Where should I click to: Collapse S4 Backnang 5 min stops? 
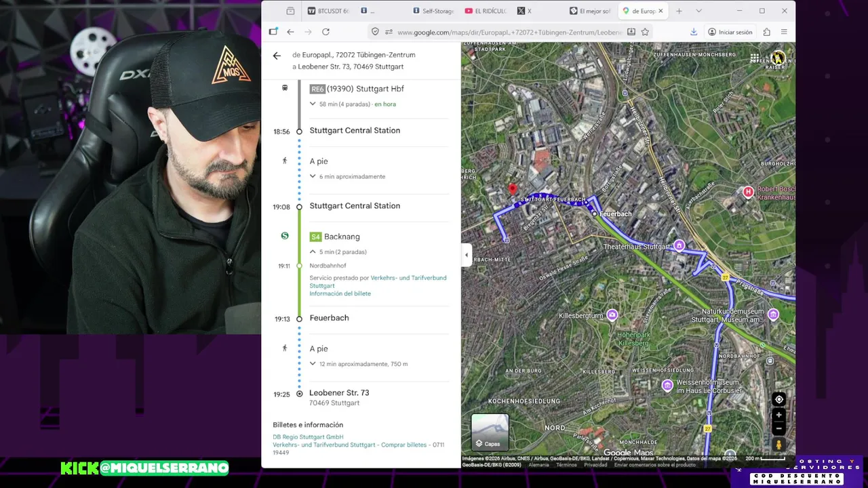tap(313, 251)
